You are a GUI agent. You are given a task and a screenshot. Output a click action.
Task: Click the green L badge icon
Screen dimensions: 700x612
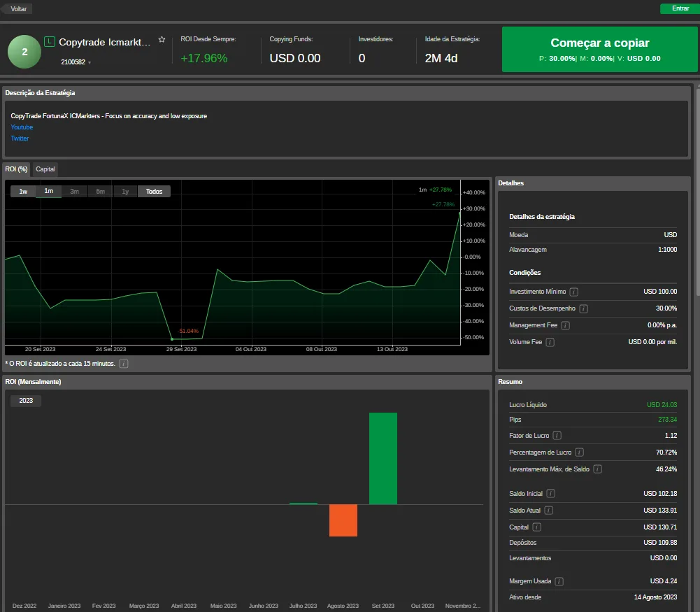[50, 42]
